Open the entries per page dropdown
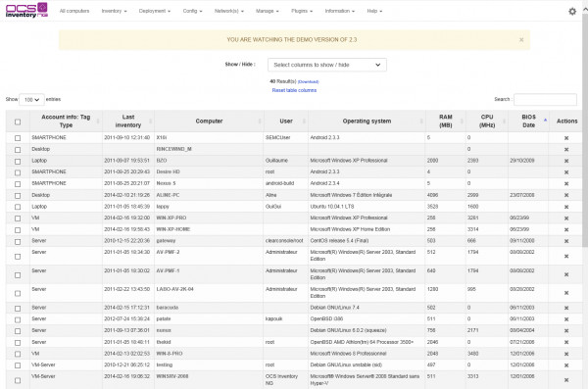588x389 pixels. [31, 99]
